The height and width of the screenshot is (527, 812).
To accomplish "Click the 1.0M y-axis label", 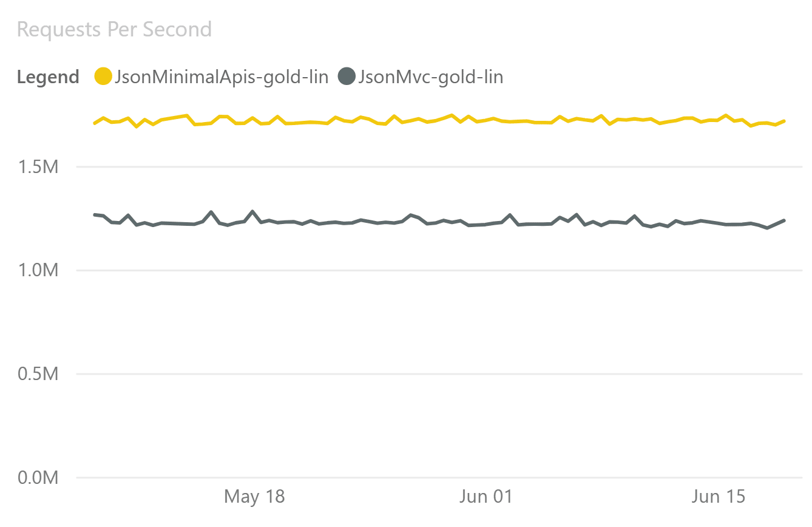I will tap(38, 270).
